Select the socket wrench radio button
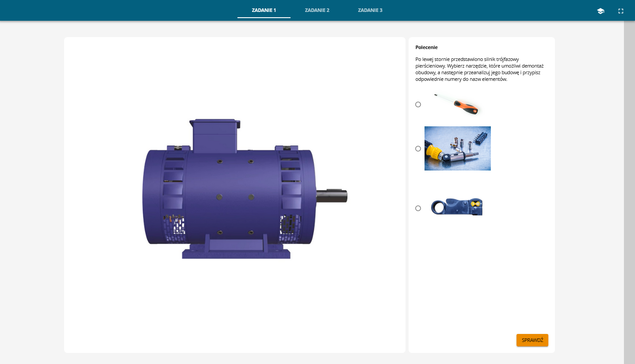The image size is (635, 364). point(418,149)
